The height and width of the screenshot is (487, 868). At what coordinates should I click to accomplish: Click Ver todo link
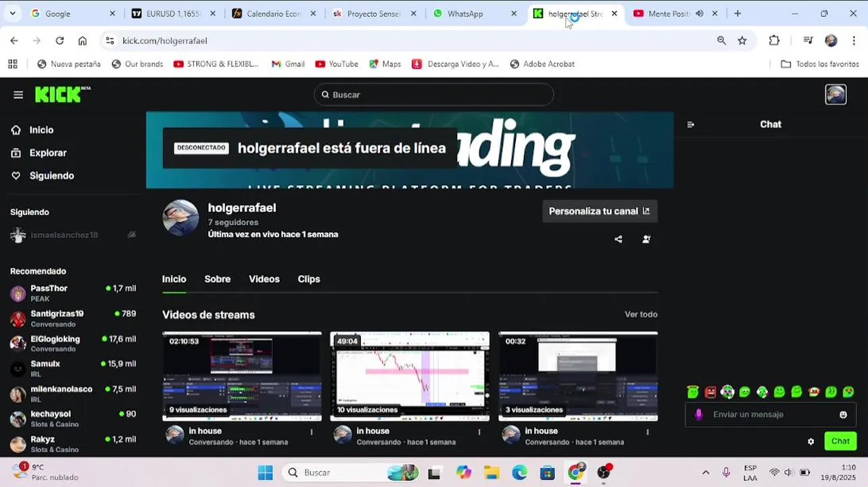coord(641,315)
